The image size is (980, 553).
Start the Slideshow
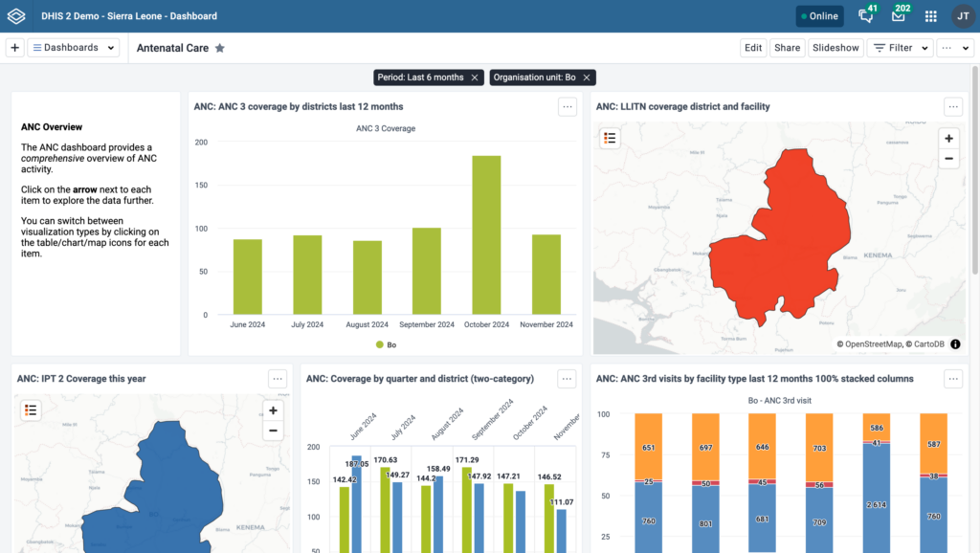835,48
